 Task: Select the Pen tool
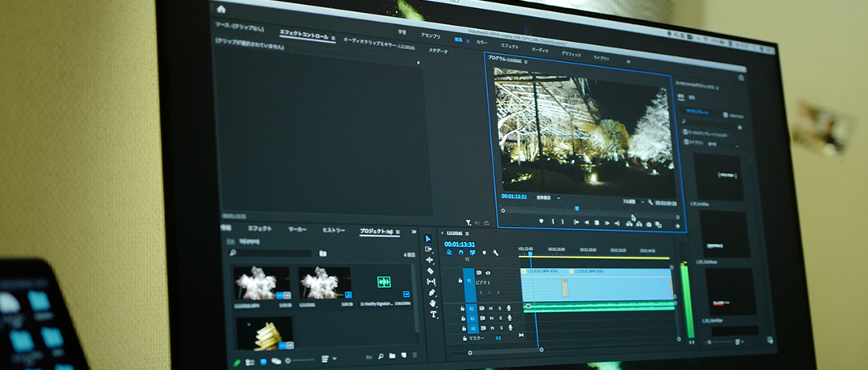(x=432, y=293)
